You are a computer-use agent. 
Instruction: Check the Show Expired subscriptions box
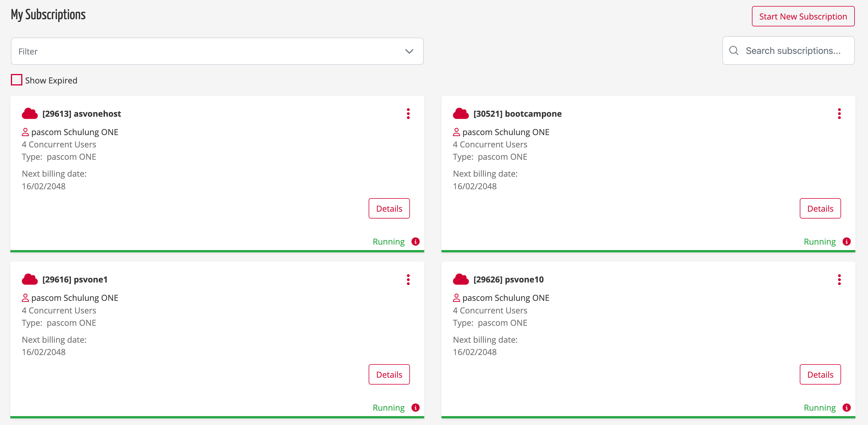(16, 80)
